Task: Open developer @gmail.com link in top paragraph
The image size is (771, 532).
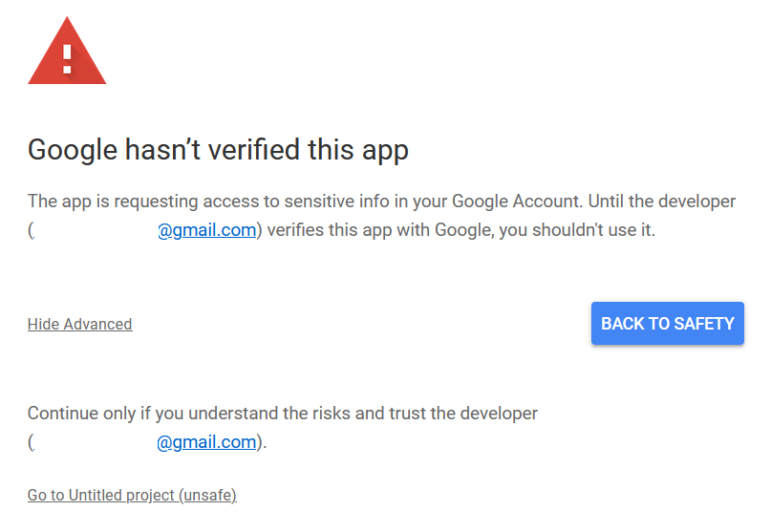Action: [207, 230]
